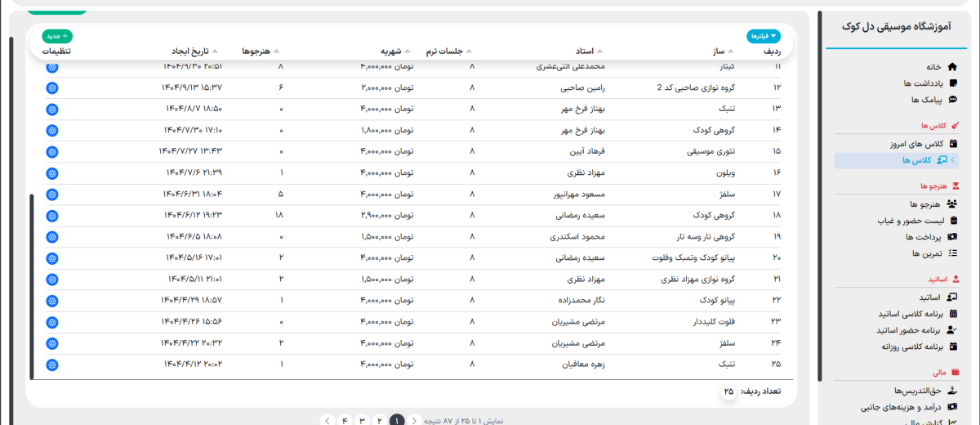Go to page 3 of results

[362, 421]
